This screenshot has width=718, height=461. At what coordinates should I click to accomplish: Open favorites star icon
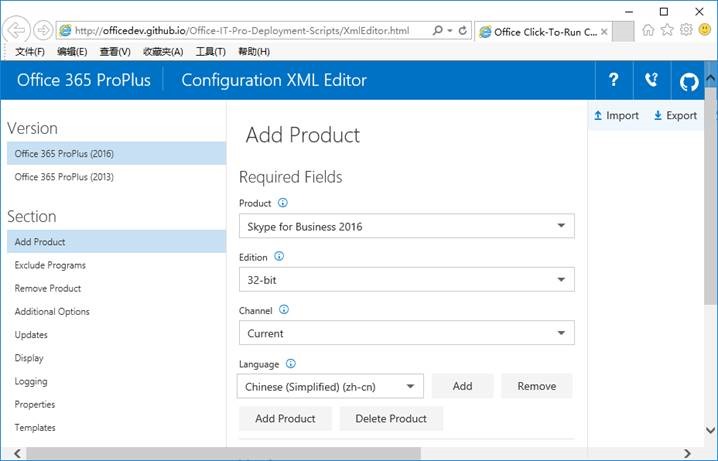(667, 30)
